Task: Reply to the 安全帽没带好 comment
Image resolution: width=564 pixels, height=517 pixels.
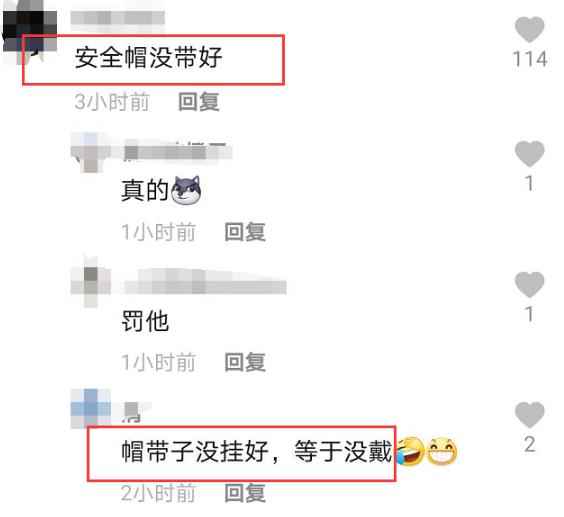Action: (x=199, y=102)
